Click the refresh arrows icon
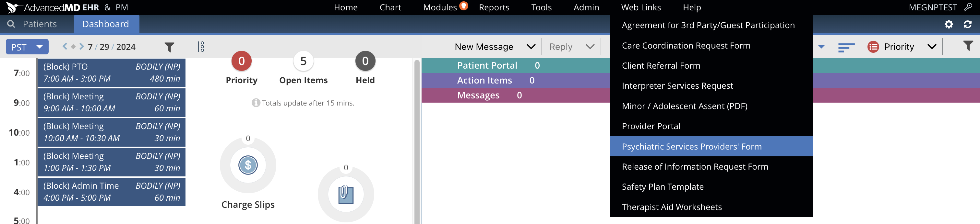The height and width of the screenshot is (224, 980). (x=968, y=24)
